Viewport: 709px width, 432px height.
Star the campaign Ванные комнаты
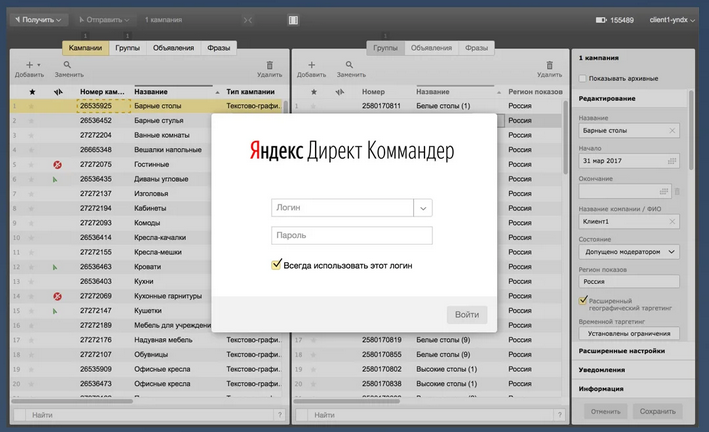[31, 135]
